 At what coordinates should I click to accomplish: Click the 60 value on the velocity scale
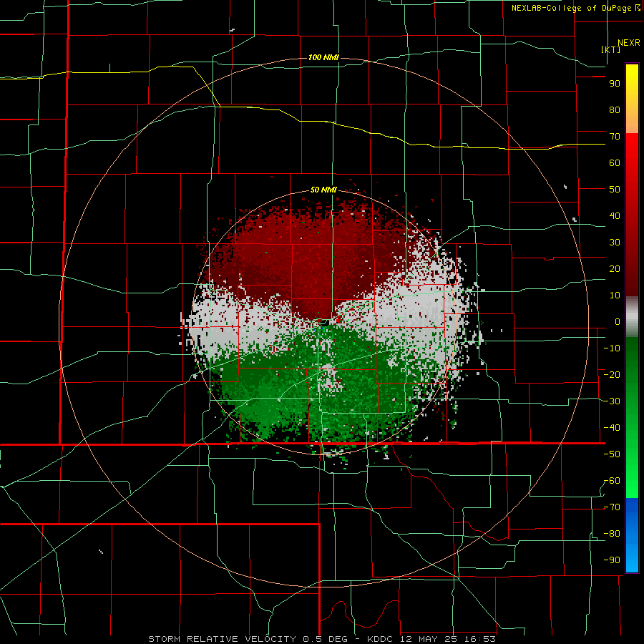coord(615,163)
